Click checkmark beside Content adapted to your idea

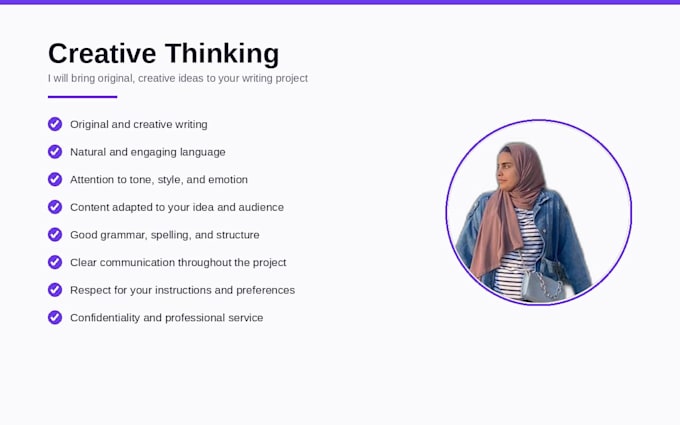(x=55, y=207)
